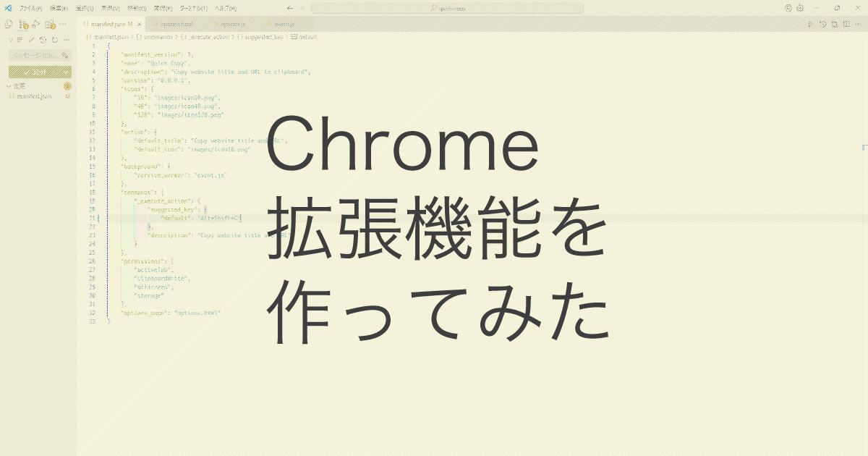Viewport: 868px width, 456px height.
Task: Click the refresh icon in source control toolbar
Action: (54, 40)
